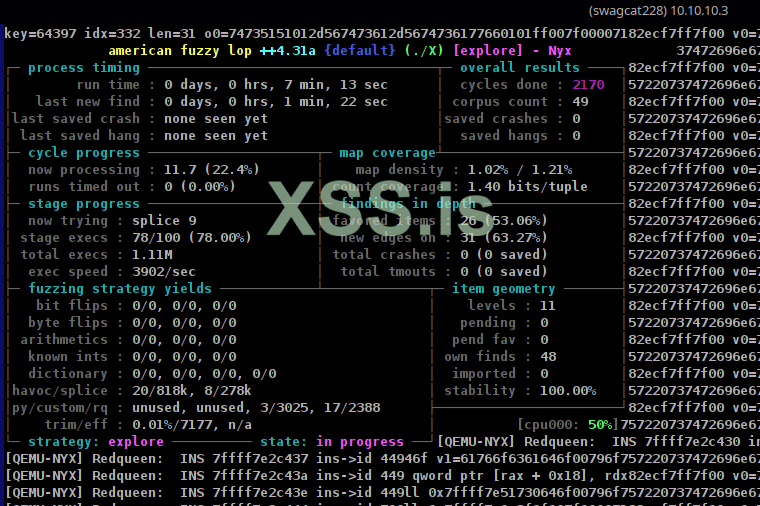Image resolution: width=760 pixels, height=506 pixels.
Task: Click the Redqueen log line with '7ffff7e2c43a'
Action: pos(382,475)
